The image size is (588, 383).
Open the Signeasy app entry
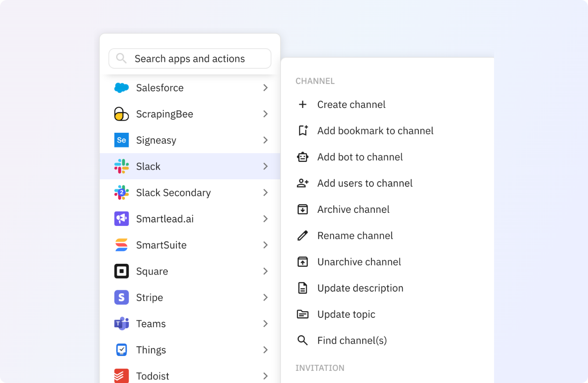click(x=190, y=140)
